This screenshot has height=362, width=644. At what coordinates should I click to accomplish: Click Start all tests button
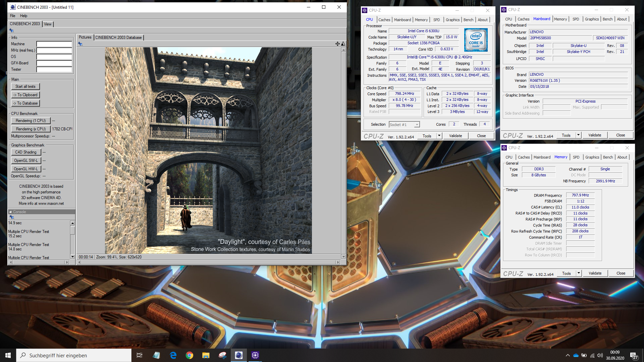pos(25,86)
